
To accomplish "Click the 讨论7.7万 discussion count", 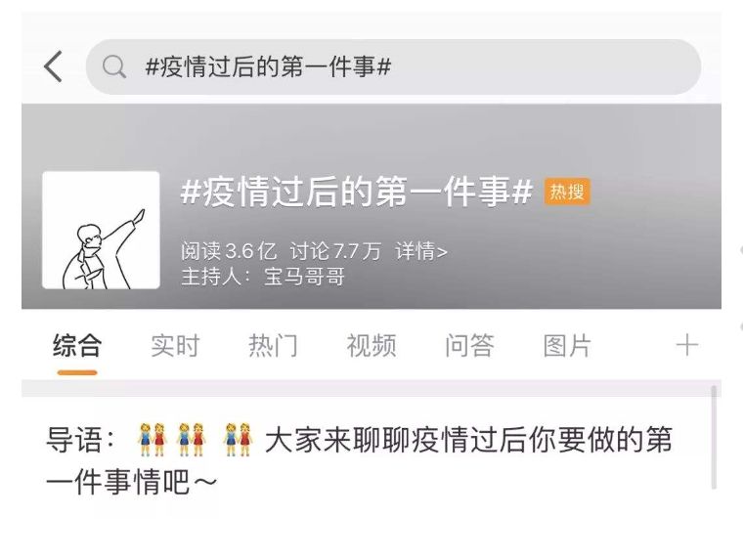I will 335,251.
